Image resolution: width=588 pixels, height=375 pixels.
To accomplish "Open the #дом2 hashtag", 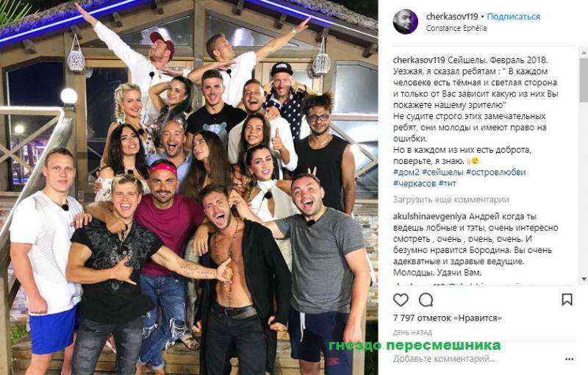I will point(406,173).
